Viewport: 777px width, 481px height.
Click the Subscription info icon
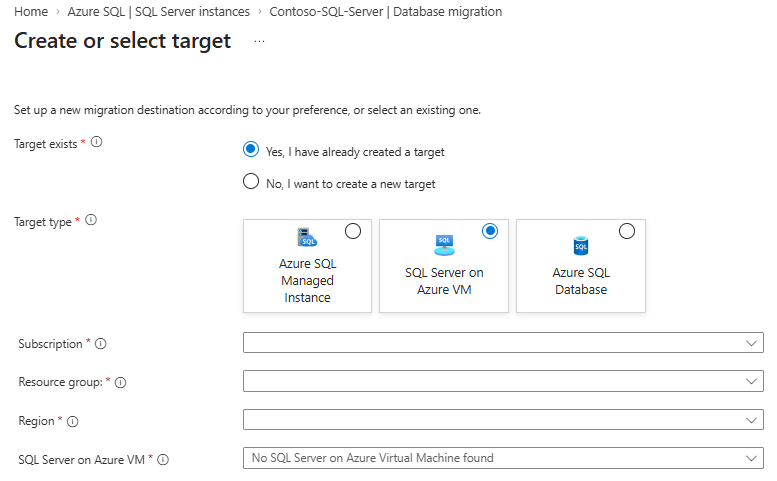tap(100, 344)
